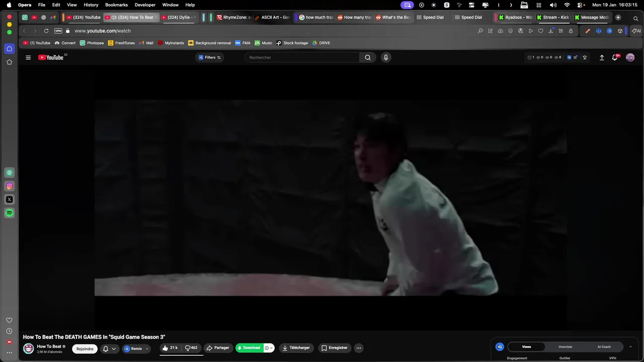Start voice search with microphone icon
This screenshot has width=644, height=362.
click(x=386, y=57)
